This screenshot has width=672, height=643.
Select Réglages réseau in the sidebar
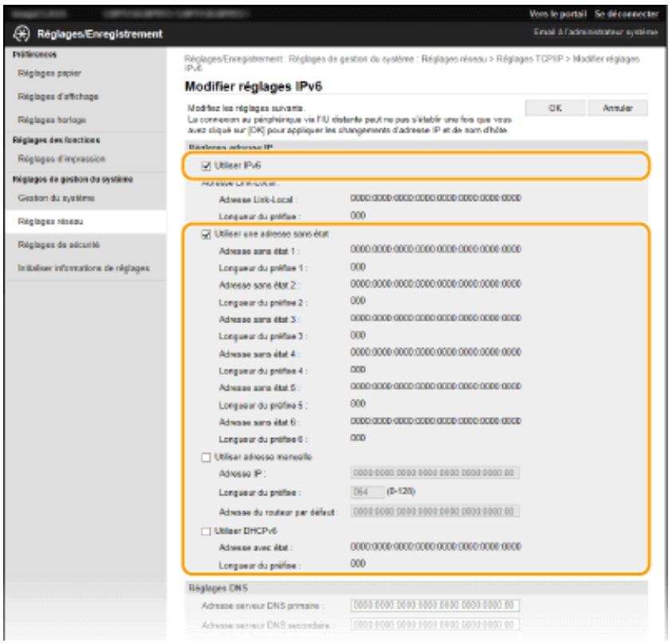(50, 221)
